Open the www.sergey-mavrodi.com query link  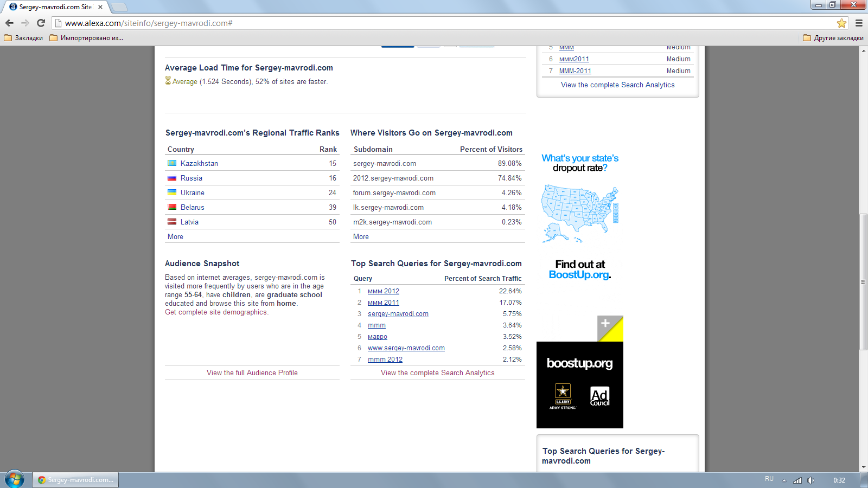406,348
